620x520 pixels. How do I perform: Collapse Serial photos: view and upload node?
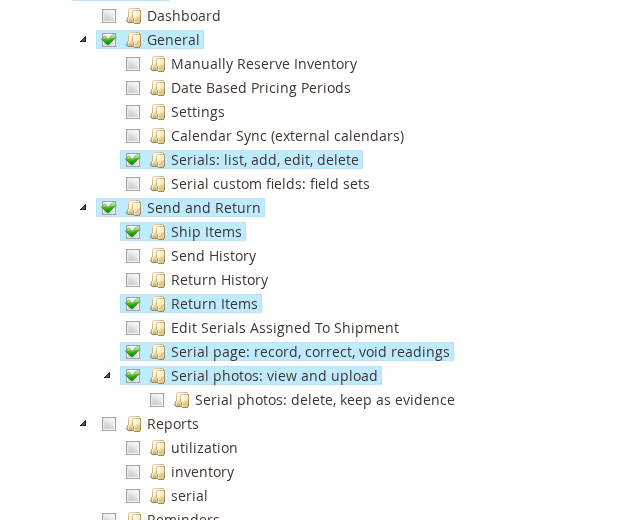click(x=107, y=375)
